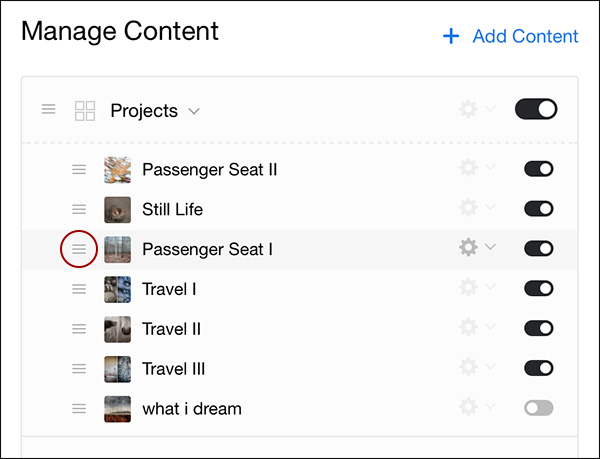The width and height of the screenshot is (600, 459).
Task: Click the Travel III thumbnail image
Action: pos(117,368)
